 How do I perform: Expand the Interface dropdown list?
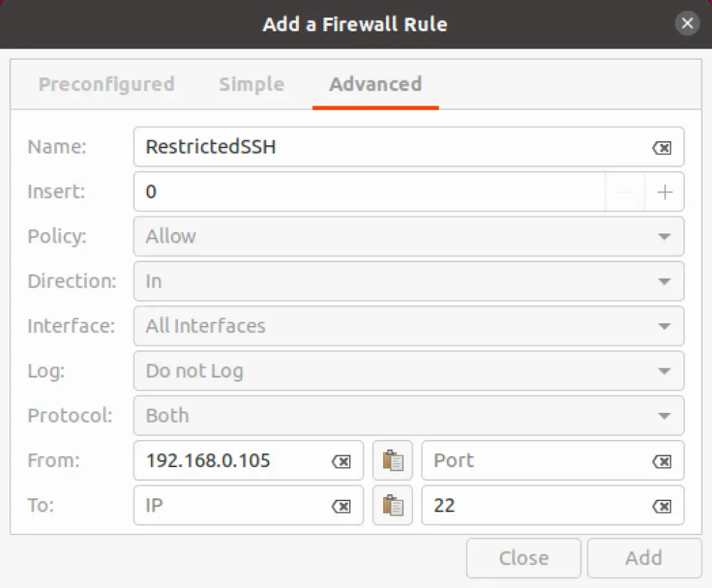tap(409, 326)
